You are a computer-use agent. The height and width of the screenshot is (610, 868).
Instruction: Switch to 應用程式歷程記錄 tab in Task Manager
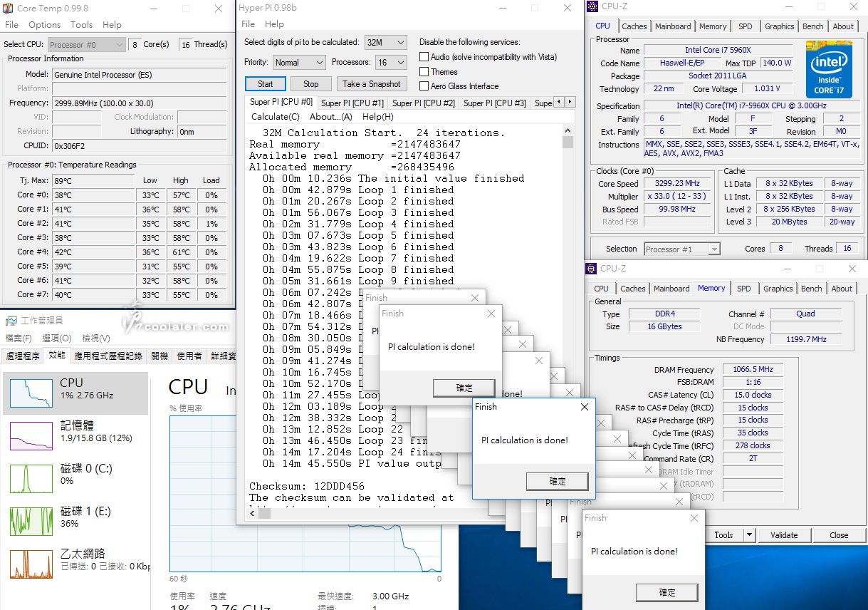pos(108,356)
